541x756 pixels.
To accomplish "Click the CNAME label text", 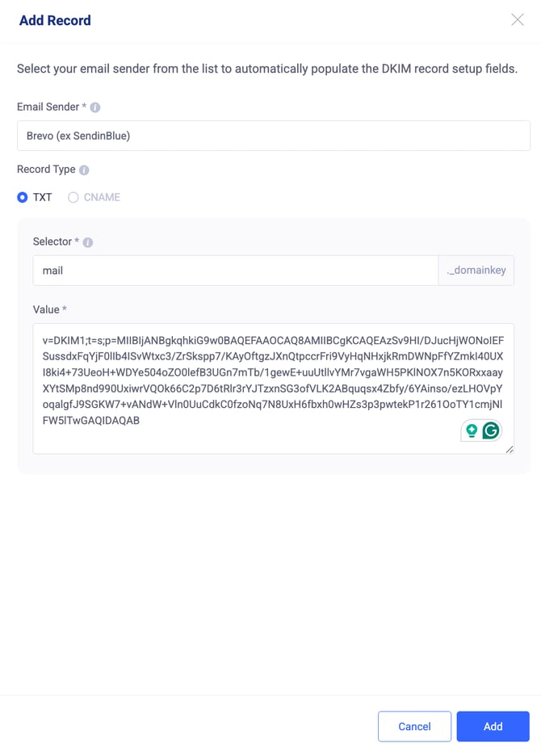I will [102, 197].
